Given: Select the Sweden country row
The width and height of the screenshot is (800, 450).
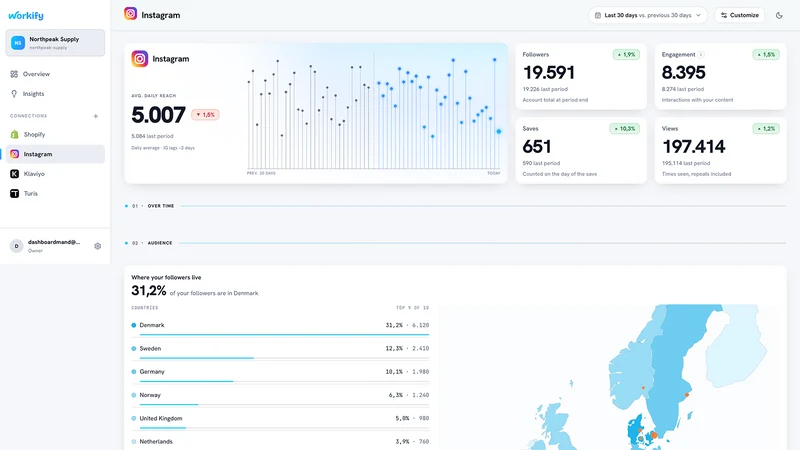Looking at the screenshot, I should coord(280,352).
